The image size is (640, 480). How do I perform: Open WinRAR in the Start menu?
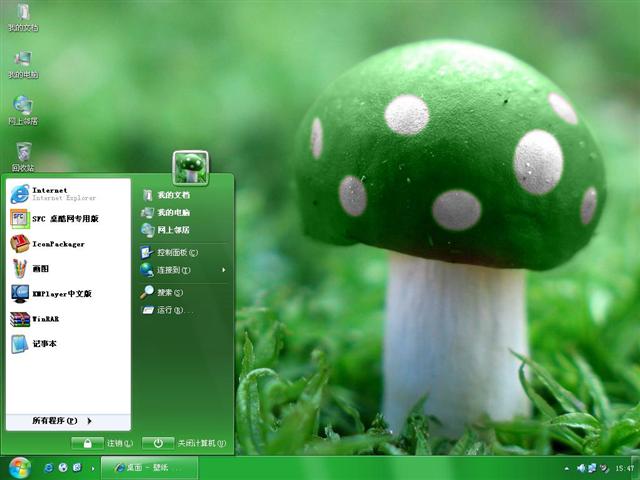(x=50, y=319)
